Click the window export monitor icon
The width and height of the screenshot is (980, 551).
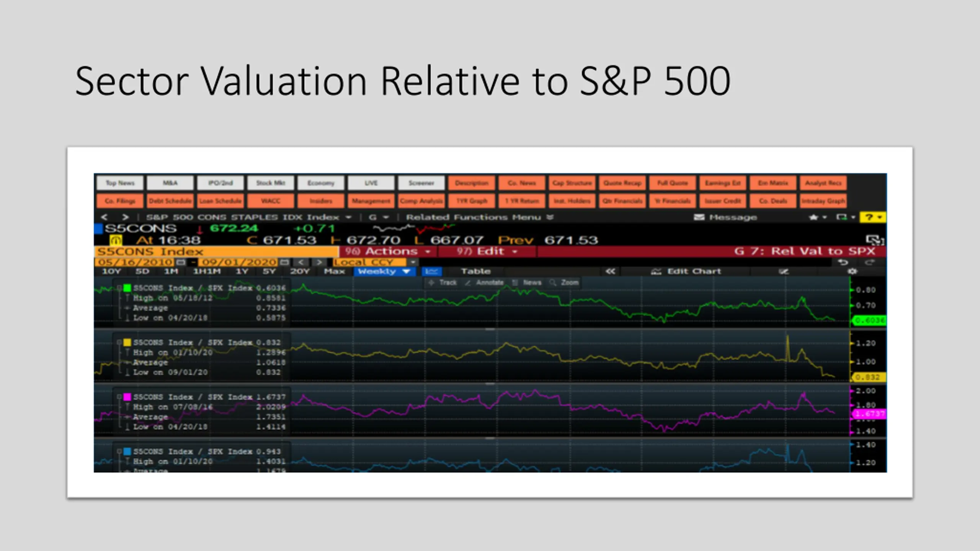pos(841,217)
